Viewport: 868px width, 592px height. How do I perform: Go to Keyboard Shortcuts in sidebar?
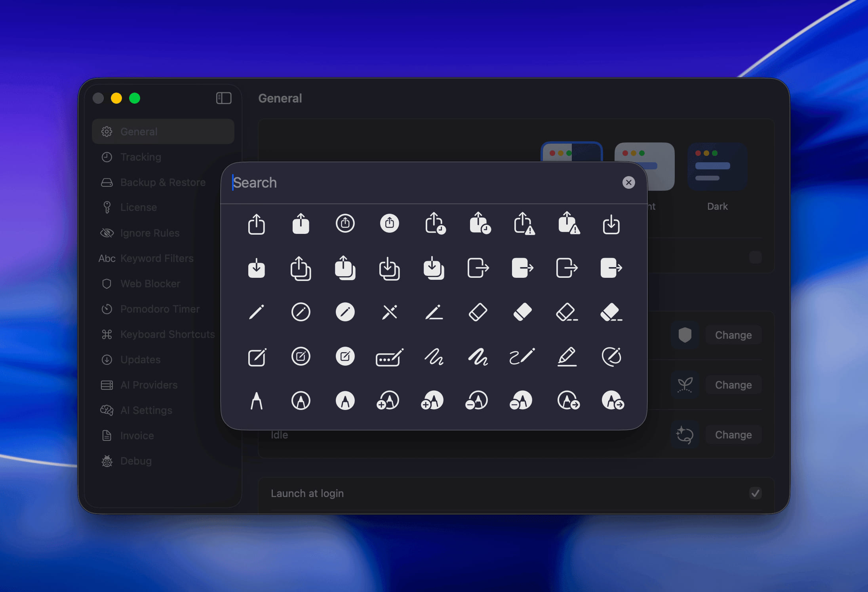pyautogui.click(x=167, y=334)
